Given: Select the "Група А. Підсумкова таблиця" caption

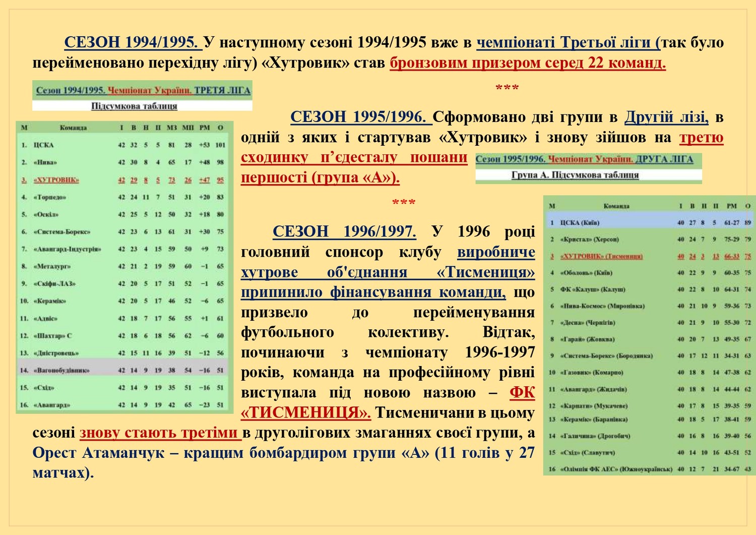Looking at the screenshot, I should tap(575, 175).
